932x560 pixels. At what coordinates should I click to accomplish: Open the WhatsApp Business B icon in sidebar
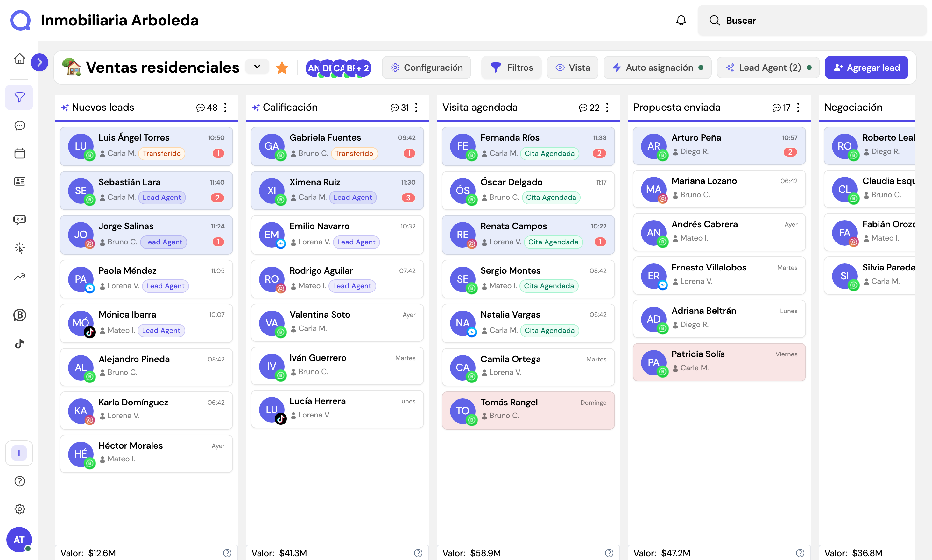(20, 315)
